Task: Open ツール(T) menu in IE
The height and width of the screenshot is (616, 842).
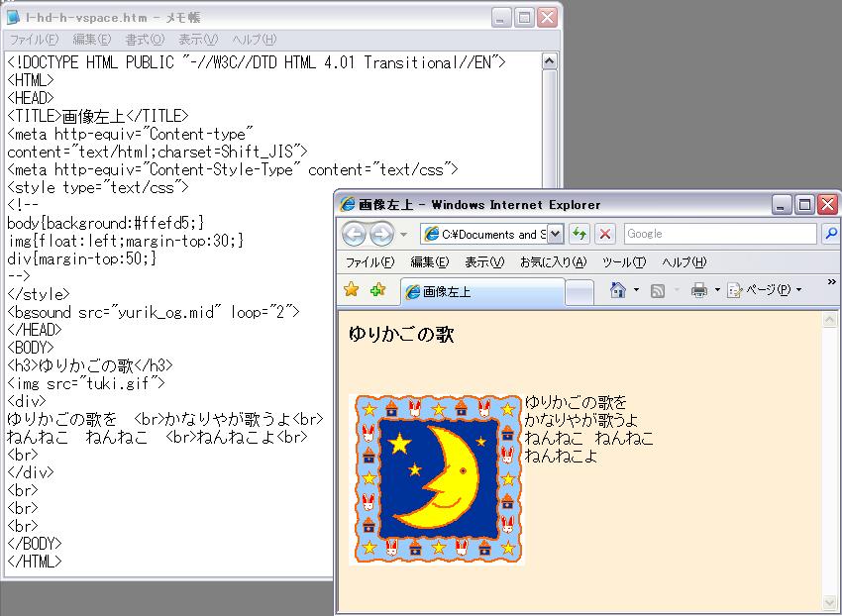Action: 624,262
